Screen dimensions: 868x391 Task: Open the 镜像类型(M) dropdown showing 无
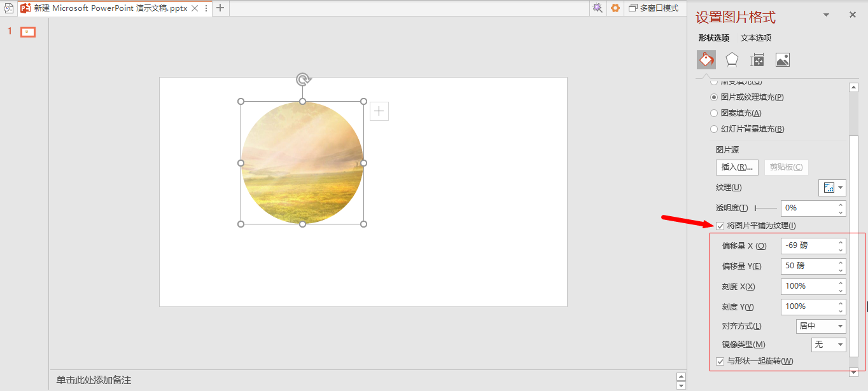click(x=829, y=345)
